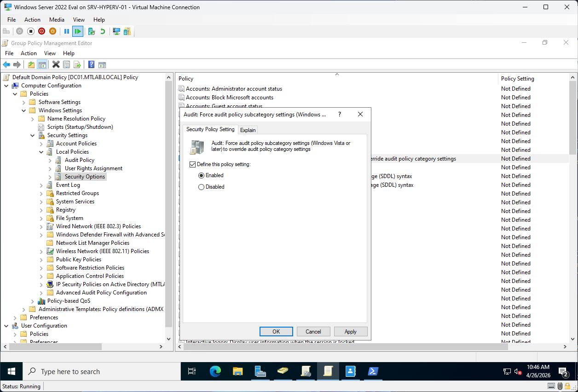
Task: Open Task View on the taskbar
Action: tap(192, 371)
